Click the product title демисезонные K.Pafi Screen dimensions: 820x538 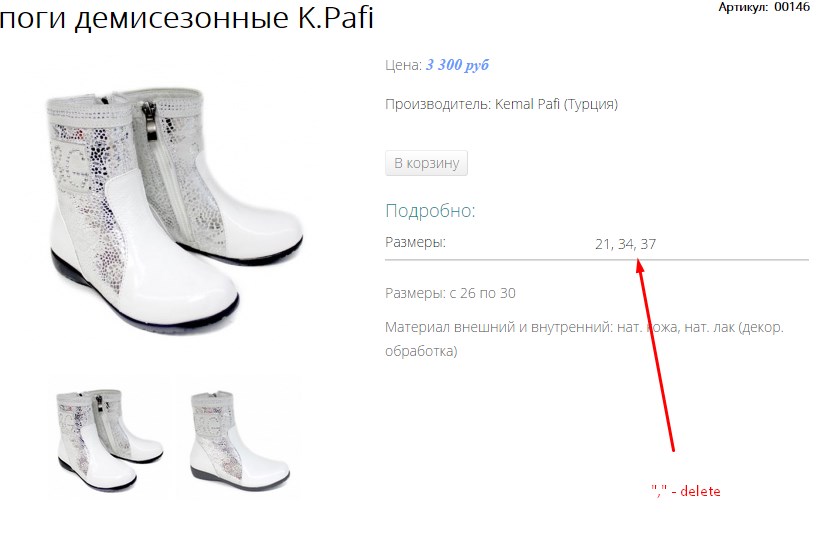(x=186, y=17)
